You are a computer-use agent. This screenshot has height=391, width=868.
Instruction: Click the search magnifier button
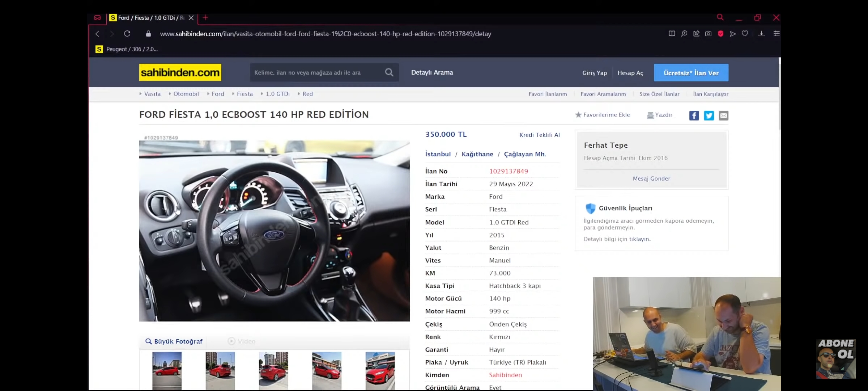tap(389, 72)
